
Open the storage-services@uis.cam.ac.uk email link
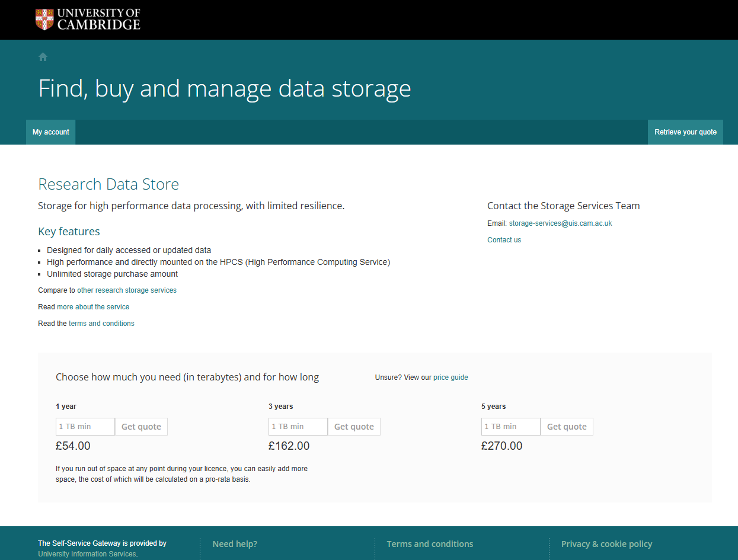[x=560, y=223]
